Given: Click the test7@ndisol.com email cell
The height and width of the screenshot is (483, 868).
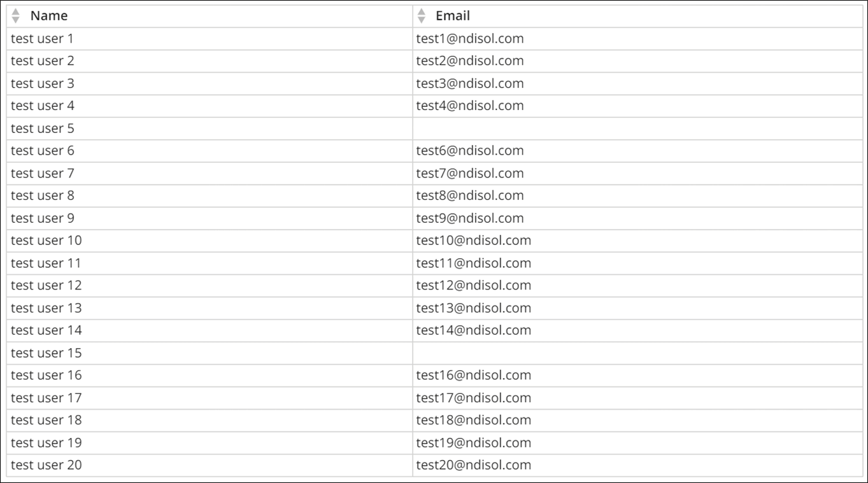Looking at the screenshot, I should pos(637,173).
